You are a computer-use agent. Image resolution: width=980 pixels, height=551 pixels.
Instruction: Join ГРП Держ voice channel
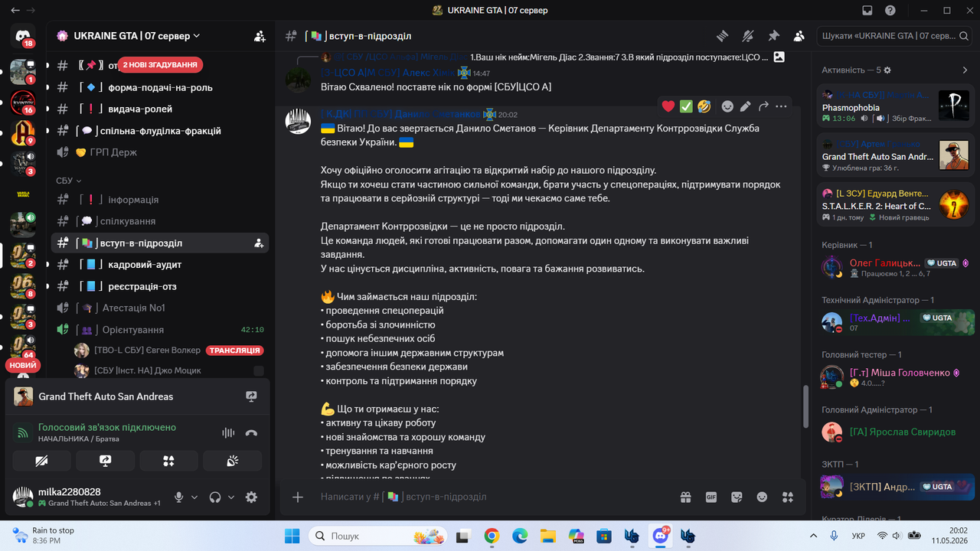click(159, 152)
